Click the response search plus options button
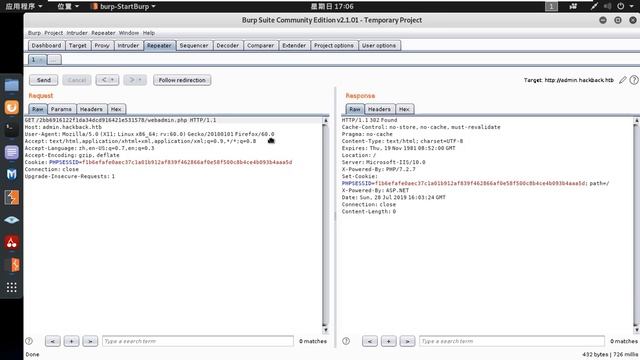640x360 pixels. click(389, 341)
